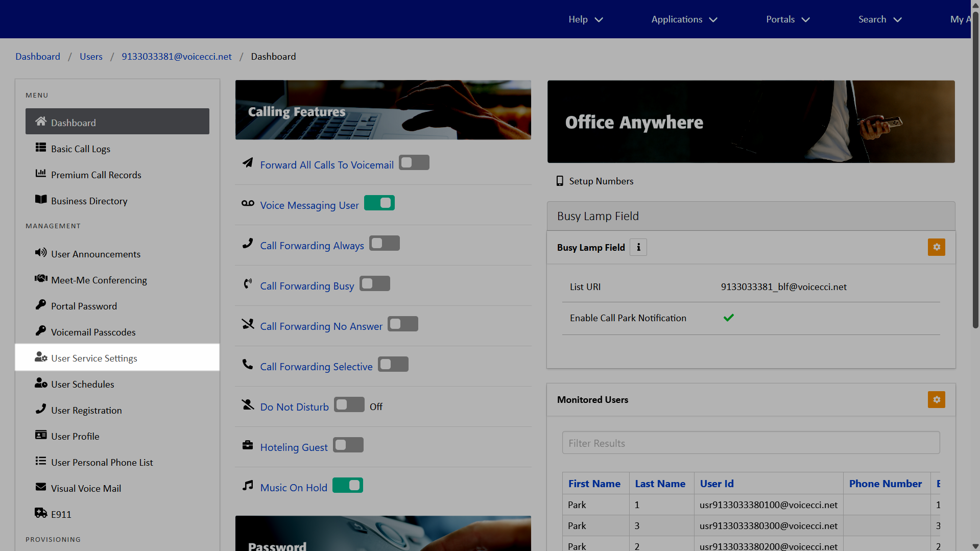
Task: Click the Visual Voice Mail envelope icon
Action: [40, 487]
